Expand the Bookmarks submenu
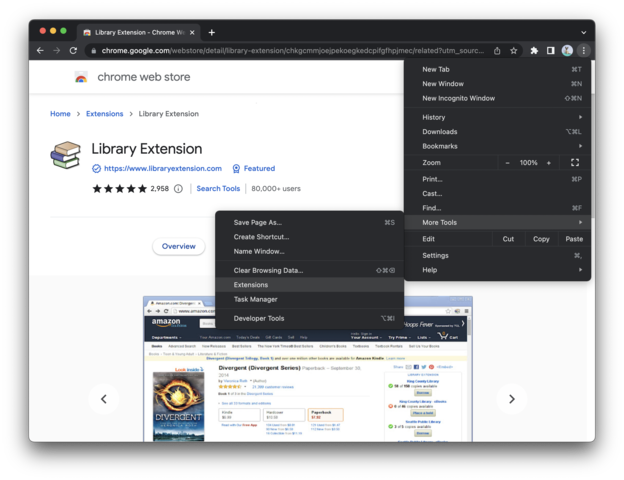624x480 pixels. pos(497,146)
